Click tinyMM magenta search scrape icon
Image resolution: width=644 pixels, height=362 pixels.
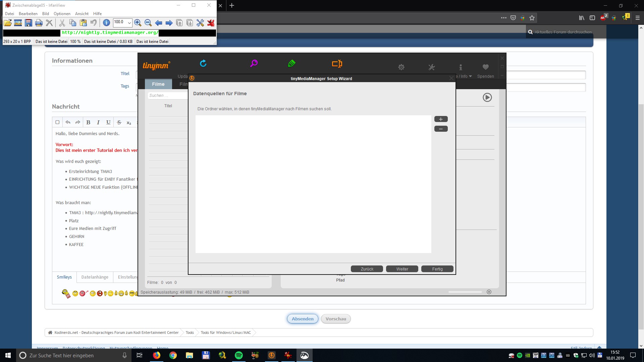254,63
